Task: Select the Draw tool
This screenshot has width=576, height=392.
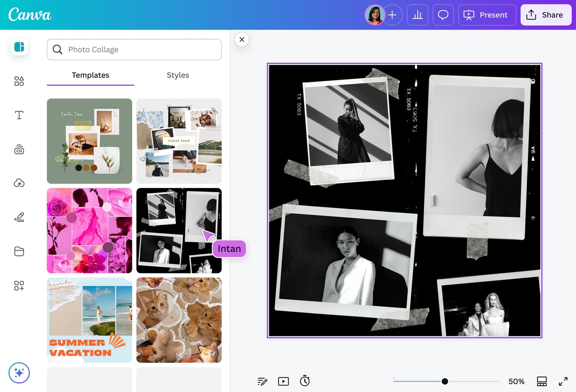Action: pos(19,217)
